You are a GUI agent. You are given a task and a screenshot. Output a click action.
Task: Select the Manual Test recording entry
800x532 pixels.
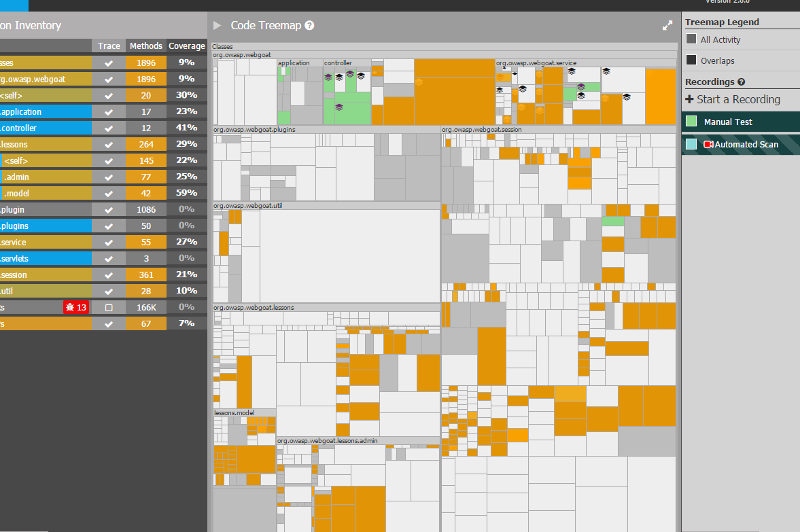point(741,122)
